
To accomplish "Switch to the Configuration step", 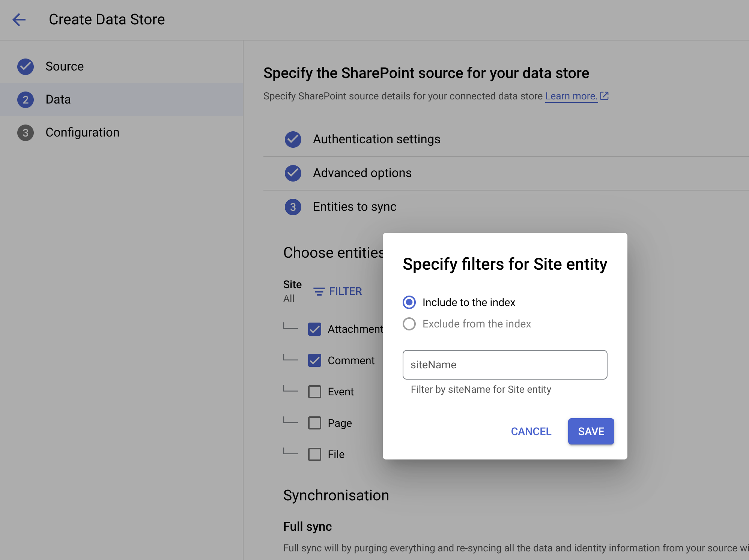I will 83,132.
